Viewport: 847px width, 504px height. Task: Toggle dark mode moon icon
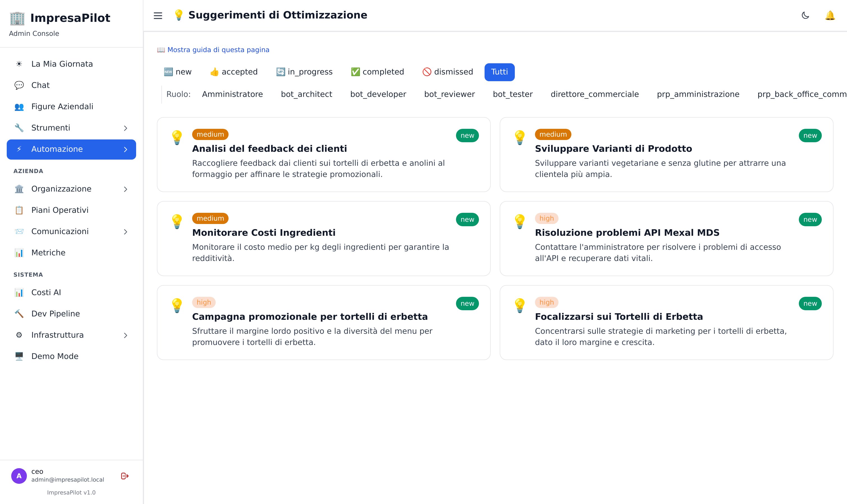805,15
